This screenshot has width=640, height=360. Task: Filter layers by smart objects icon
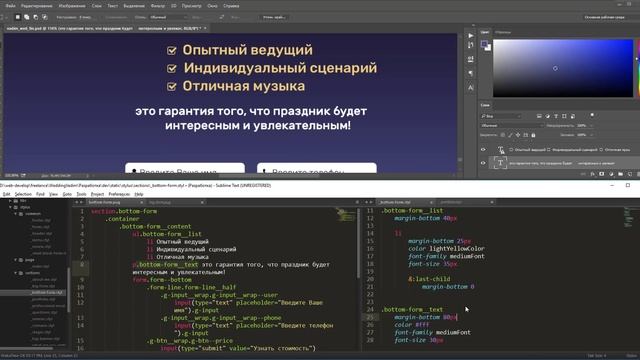[572, 116]
